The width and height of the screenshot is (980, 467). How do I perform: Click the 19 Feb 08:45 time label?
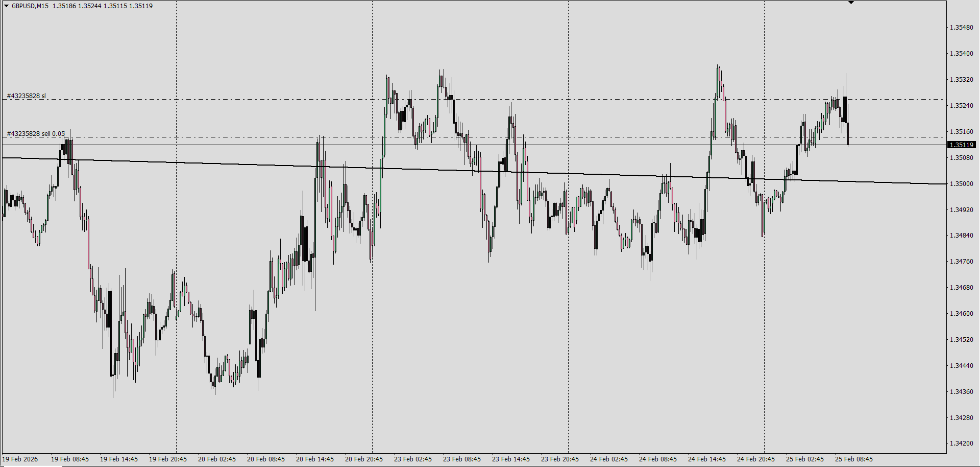pos(70,459)
